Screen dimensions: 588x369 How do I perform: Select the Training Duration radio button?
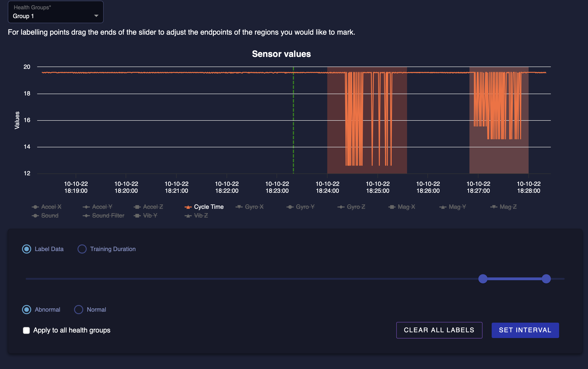82,249
